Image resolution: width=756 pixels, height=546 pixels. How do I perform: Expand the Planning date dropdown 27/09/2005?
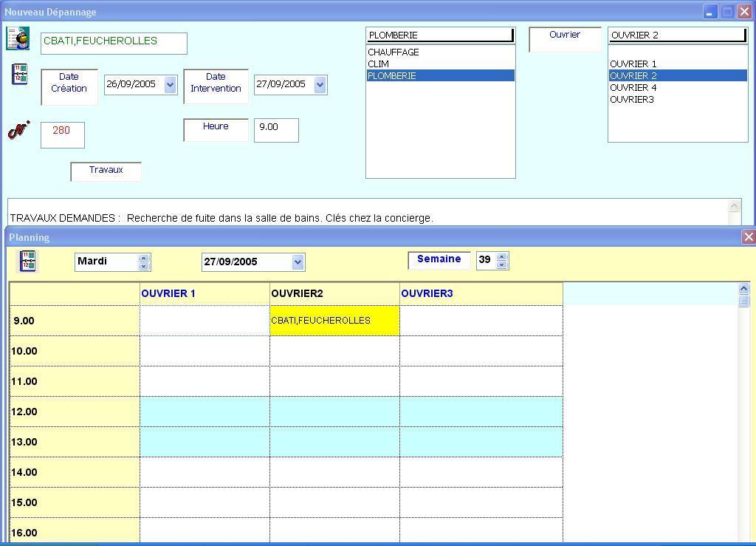tap(298, 262)
